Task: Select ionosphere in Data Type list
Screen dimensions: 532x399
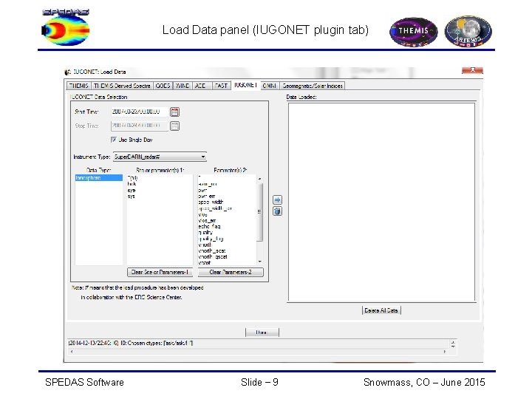Action: pos(99,178)
